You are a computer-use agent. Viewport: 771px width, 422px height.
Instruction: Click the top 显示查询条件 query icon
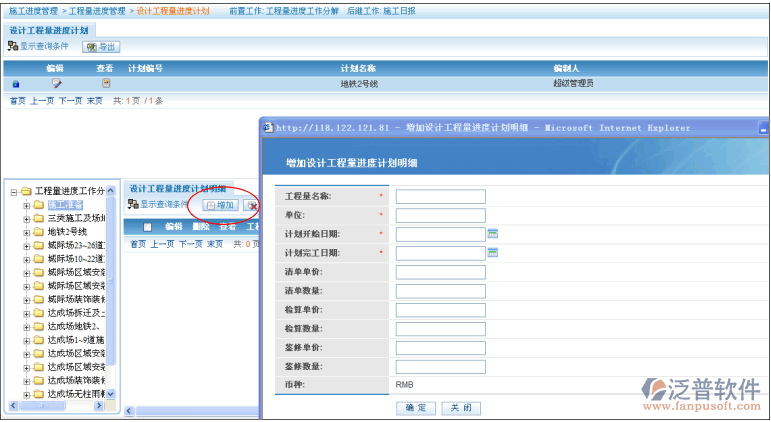[13, 47]
